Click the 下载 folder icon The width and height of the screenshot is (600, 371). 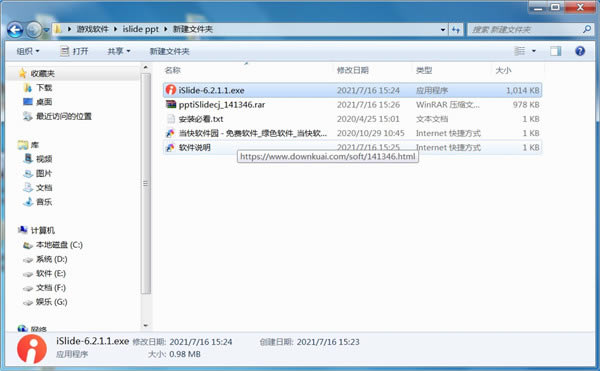[28, 88]
